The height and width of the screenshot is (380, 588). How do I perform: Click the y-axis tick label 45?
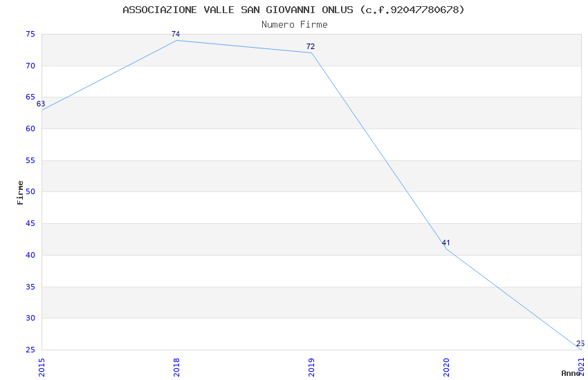(x=30, y=223)
